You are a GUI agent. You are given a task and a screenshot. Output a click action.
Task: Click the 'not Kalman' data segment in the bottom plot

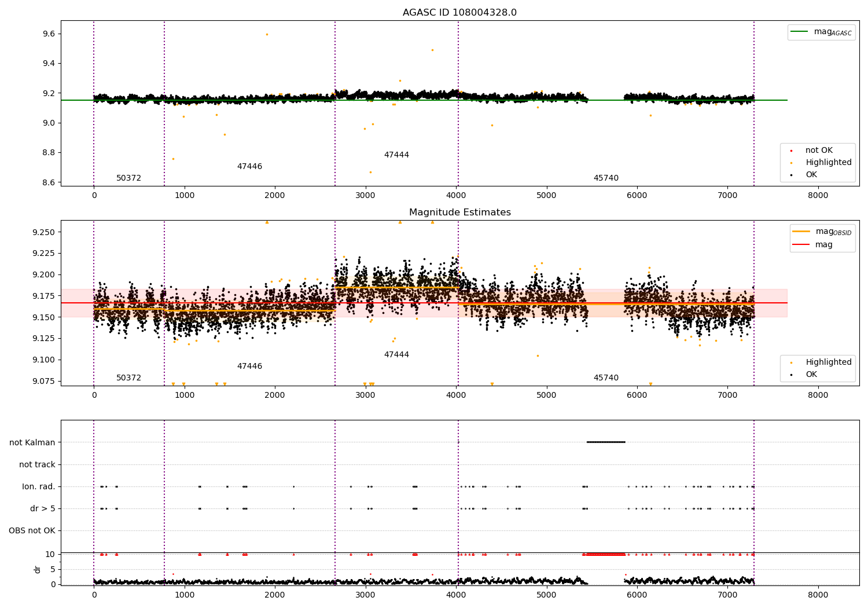606,442
